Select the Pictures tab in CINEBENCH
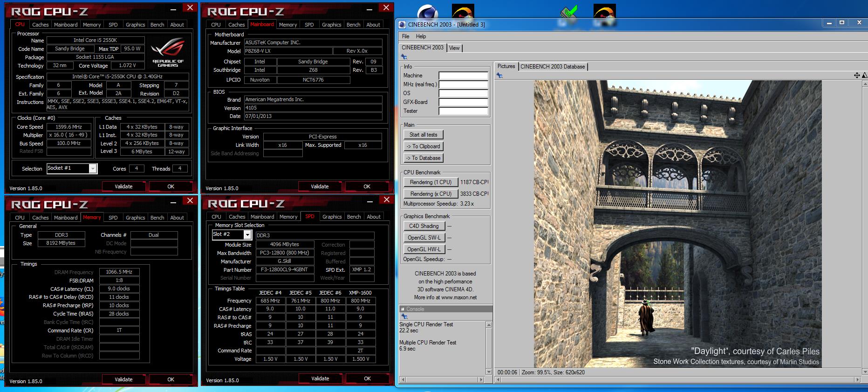The width and height of the screenshot is (868, 392). [x=506, y=66]
